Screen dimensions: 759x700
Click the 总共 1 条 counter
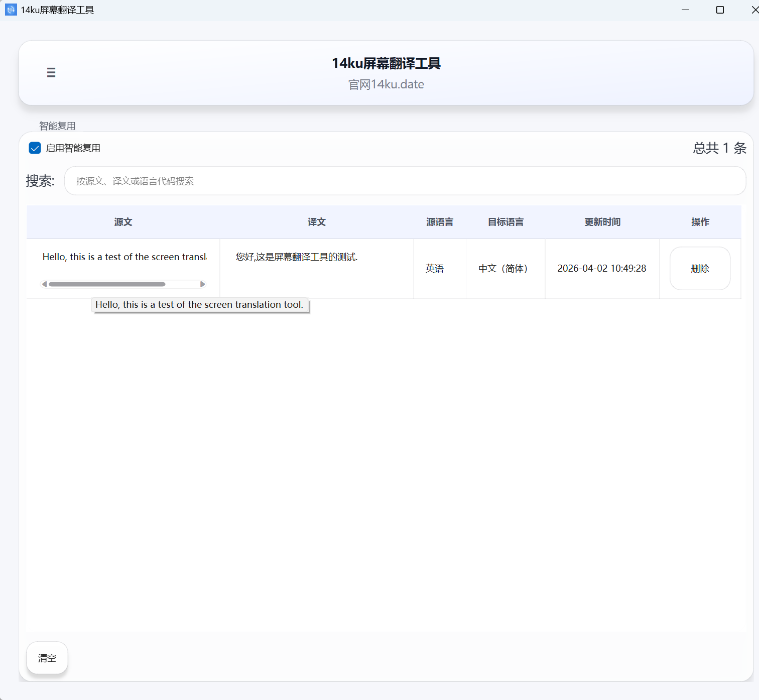[x=719, y=148]
